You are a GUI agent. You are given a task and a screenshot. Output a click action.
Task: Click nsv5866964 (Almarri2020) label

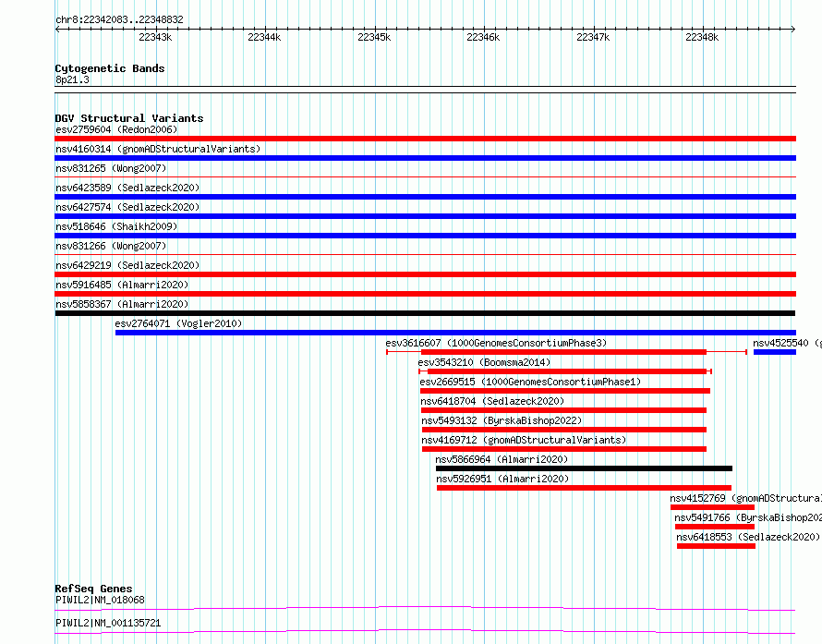coord(502,459)
